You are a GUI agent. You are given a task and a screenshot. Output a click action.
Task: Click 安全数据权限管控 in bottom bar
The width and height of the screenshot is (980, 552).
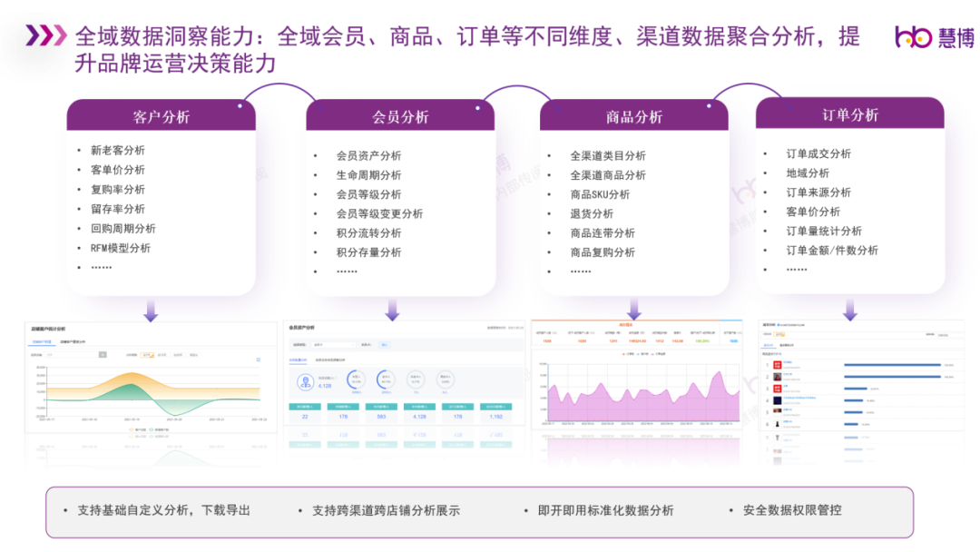click(791, 510)
